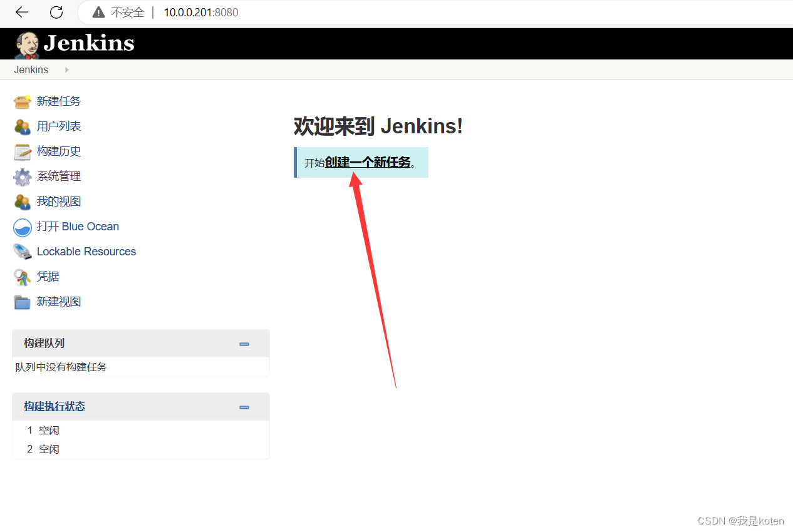
Task: Click the Blue Ocean wave icon
Action: pyautogui.click(x=23, y=227)
